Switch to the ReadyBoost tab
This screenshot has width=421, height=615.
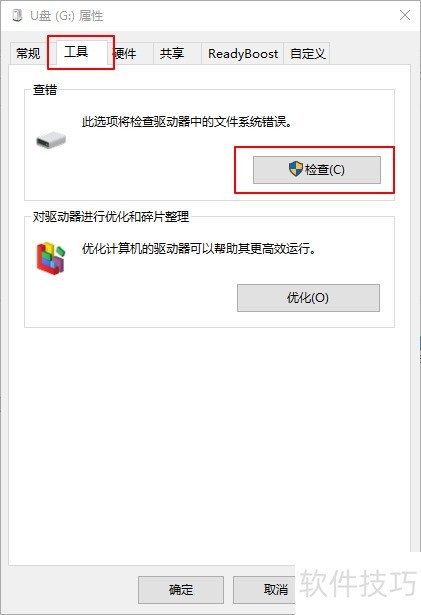click(x=243, y=53)
